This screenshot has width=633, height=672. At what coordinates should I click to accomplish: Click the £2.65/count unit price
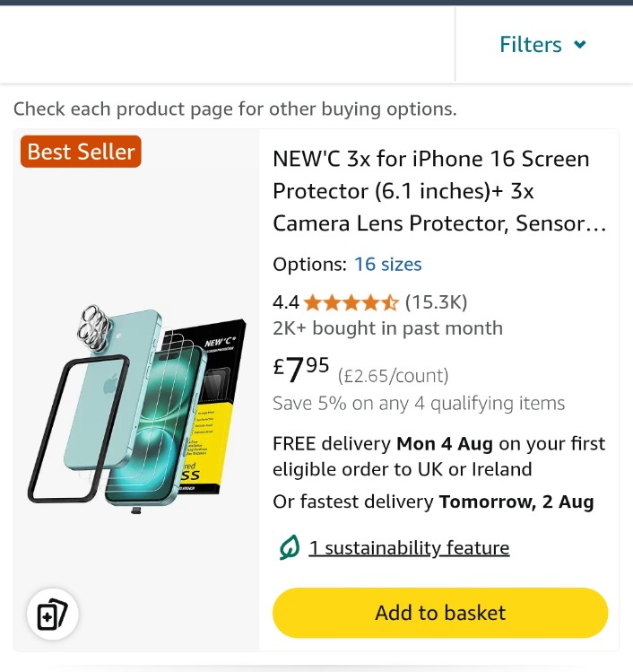(393, 375)
